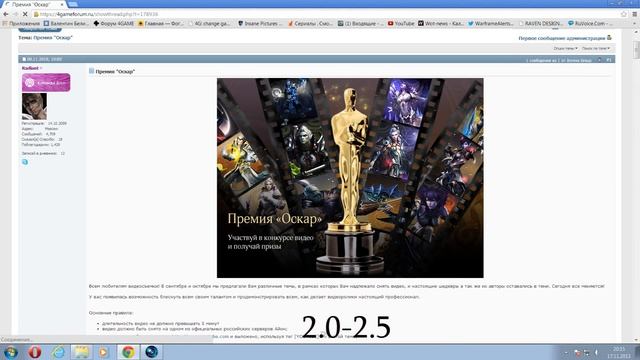Stop the page from loading
The image size is (640, 360).
pos(25,14)
